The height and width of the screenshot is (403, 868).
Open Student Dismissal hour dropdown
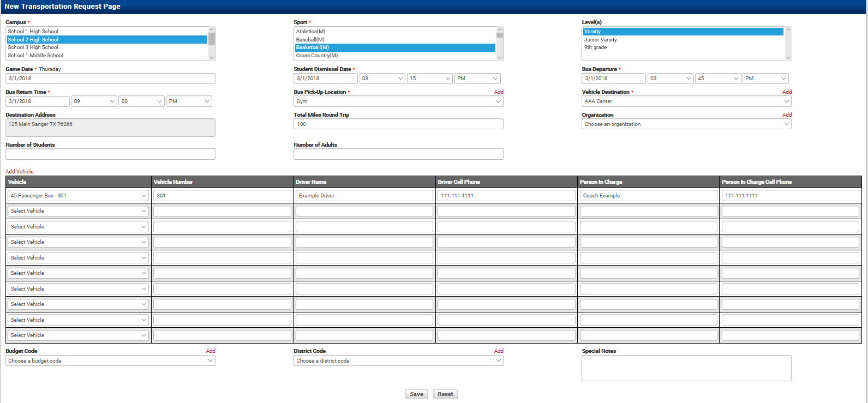382,79
